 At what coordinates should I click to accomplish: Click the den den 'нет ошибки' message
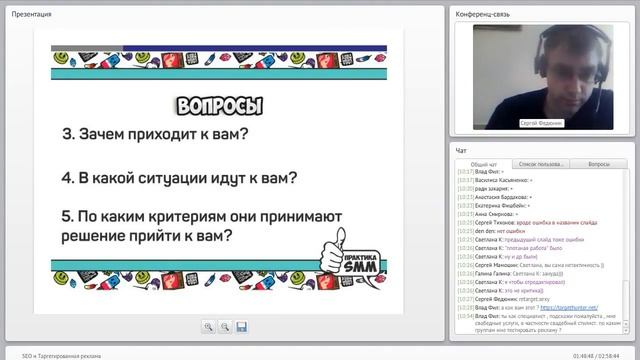491,231
